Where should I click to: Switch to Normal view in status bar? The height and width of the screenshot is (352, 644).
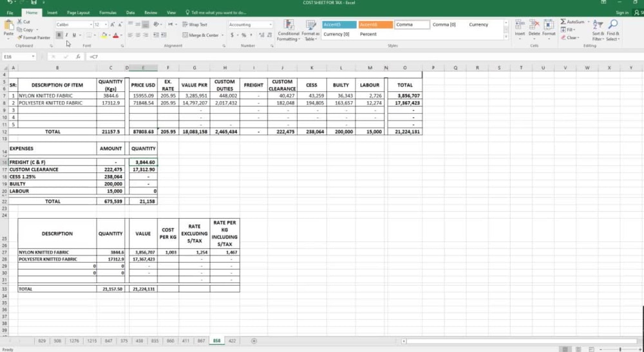(x=565, y=349)
